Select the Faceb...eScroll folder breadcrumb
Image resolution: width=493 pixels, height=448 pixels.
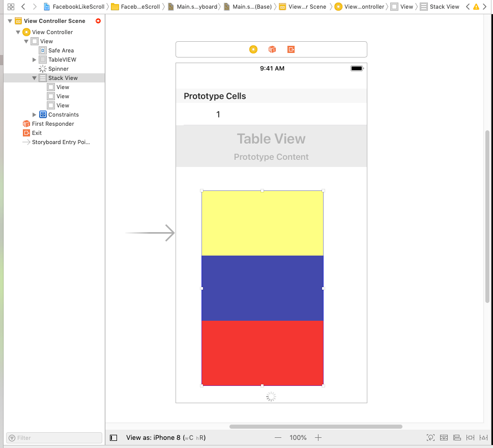pos(135,7)
